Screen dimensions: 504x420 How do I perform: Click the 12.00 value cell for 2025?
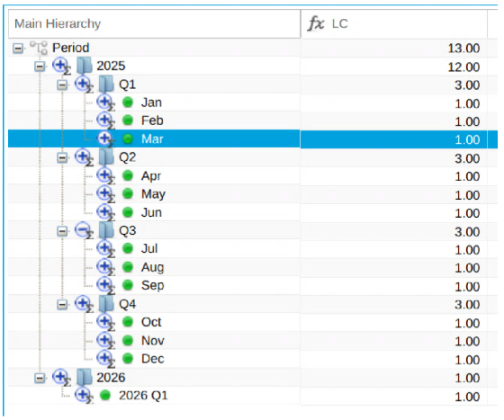394,67
